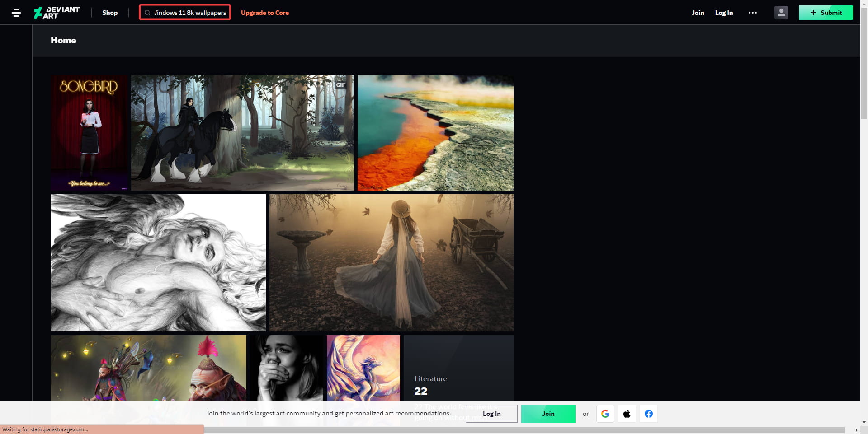The image size is (868, 434).
Task: Click the search magnifier icon
Action: click(x=147, y=13)
